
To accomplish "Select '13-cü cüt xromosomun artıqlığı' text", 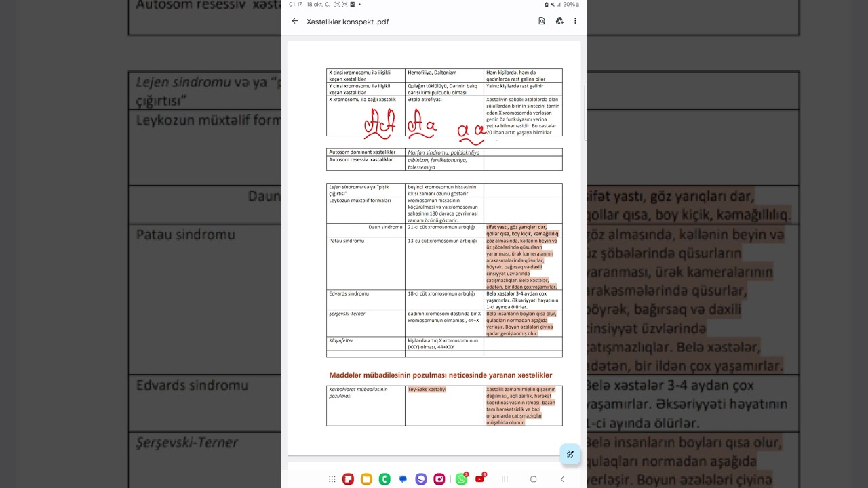I will coord(441,241).
